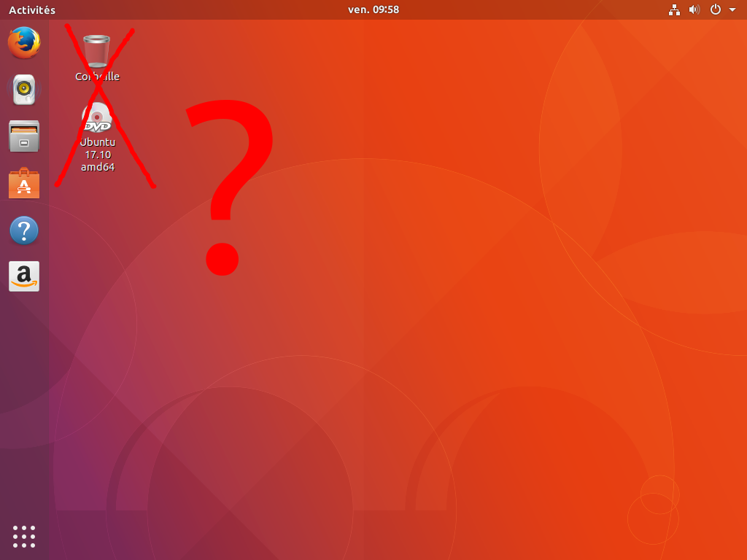Open the Files file manager icon
The image size is (747, 560).
pos(23,136)
